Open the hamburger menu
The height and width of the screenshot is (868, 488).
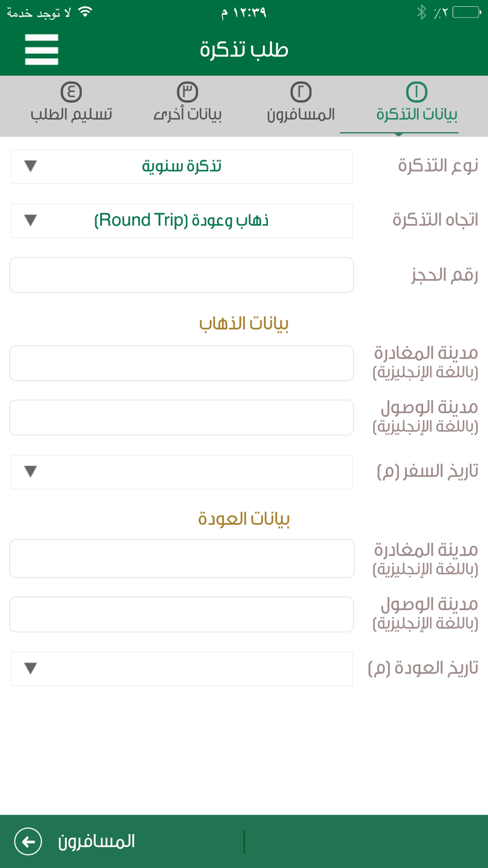[41, 49]
